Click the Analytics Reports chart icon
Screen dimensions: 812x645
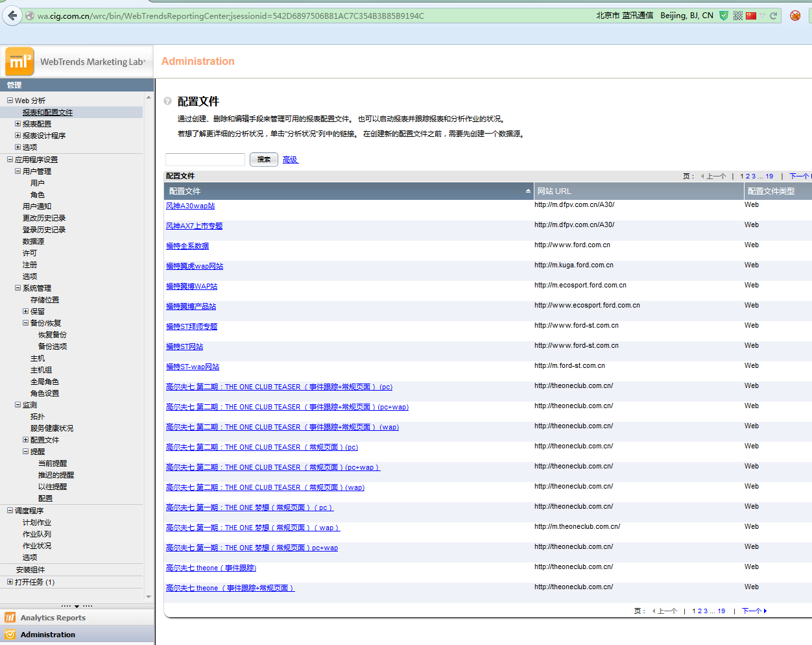click(x=10, y=618)
